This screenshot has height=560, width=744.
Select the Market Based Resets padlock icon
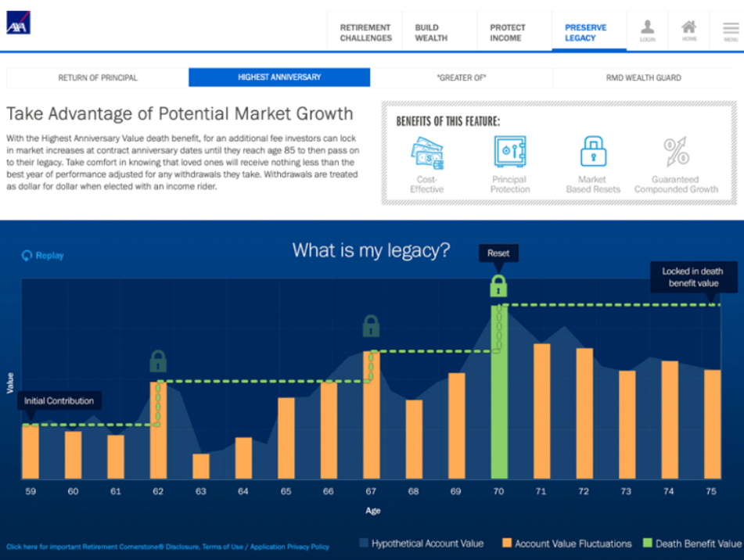point(592,153)
